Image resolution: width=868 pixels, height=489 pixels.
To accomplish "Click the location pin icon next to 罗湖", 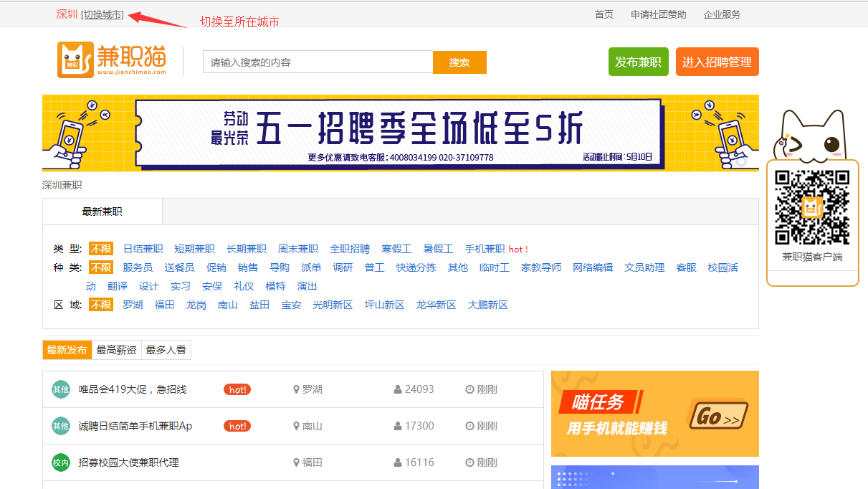I will coord(296,389).
